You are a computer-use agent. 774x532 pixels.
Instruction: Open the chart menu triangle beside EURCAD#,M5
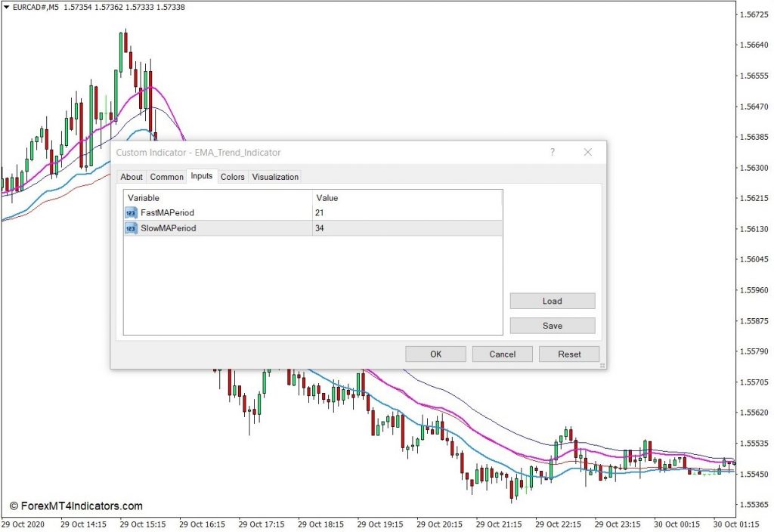click(x=6, y=7)
